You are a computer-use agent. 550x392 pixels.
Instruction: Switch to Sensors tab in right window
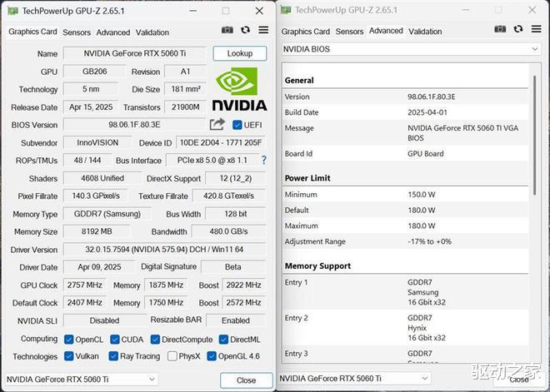pos(349,32)
